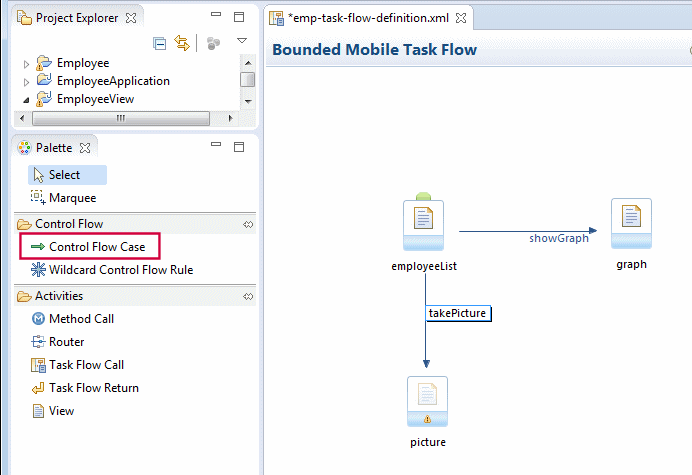This screenshot has width=692, height=475.
Task: Click the Bounded Mobile Task Flow heading
Action: [x=374, y=49]
